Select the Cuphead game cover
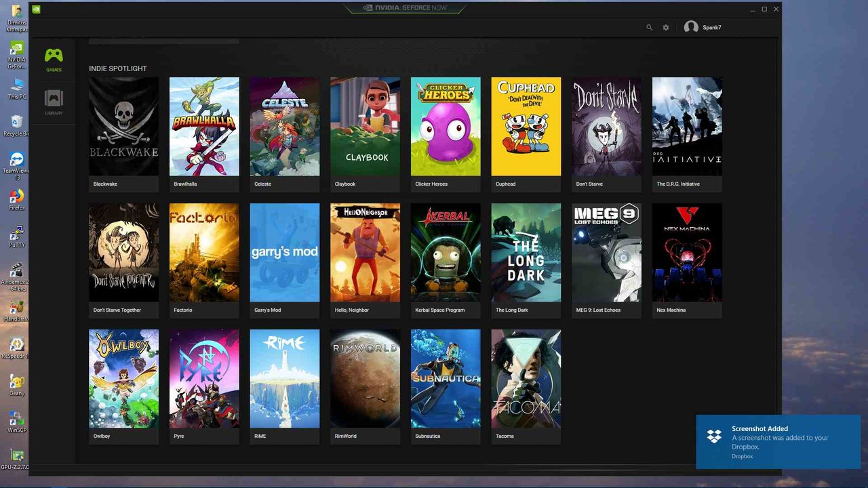This screenshot has width=868, height=488. click(x=526, y=127)
